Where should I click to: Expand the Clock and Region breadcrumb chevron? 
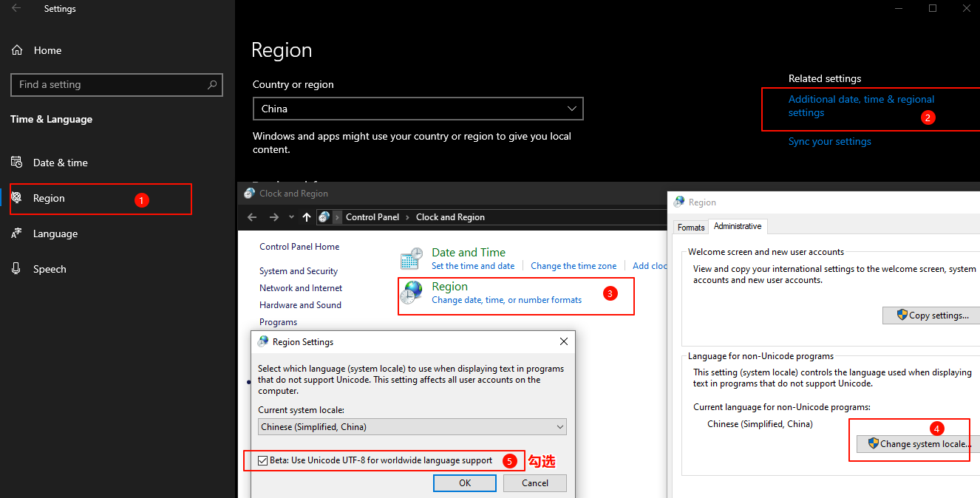(408, 217)
